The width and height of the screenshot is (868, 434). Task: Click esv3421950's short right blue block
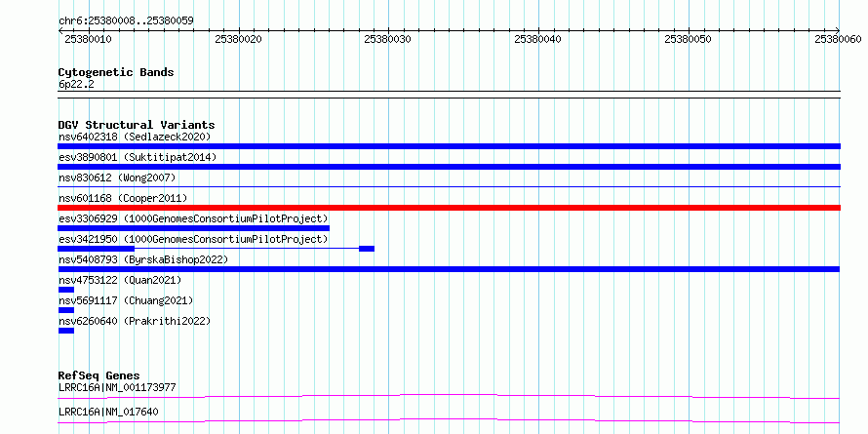click(x=367, y=249)
